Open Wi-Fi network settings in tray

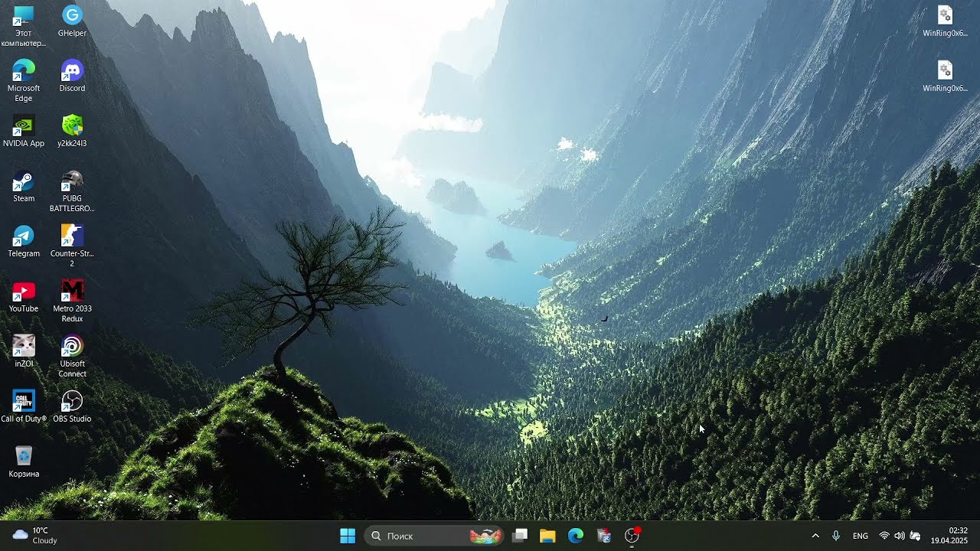coord(884,536)
